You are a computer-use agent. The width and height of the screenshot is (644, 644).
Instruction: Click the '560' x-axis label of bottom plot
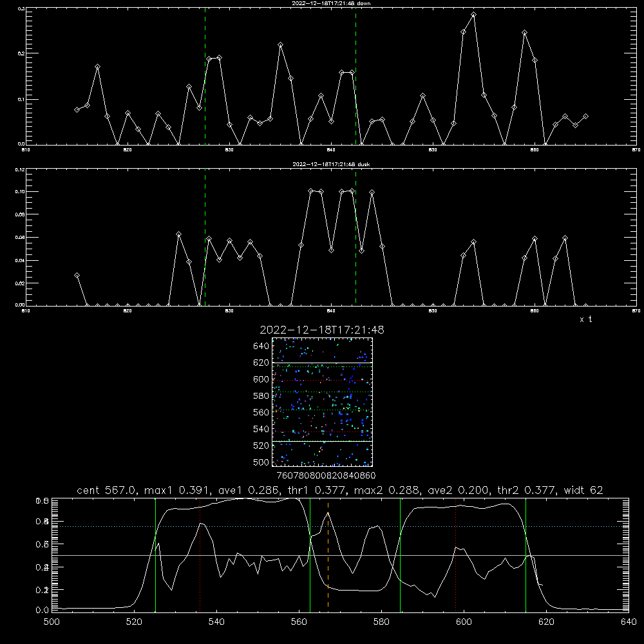pyautogui.click(x=299, y=622)
